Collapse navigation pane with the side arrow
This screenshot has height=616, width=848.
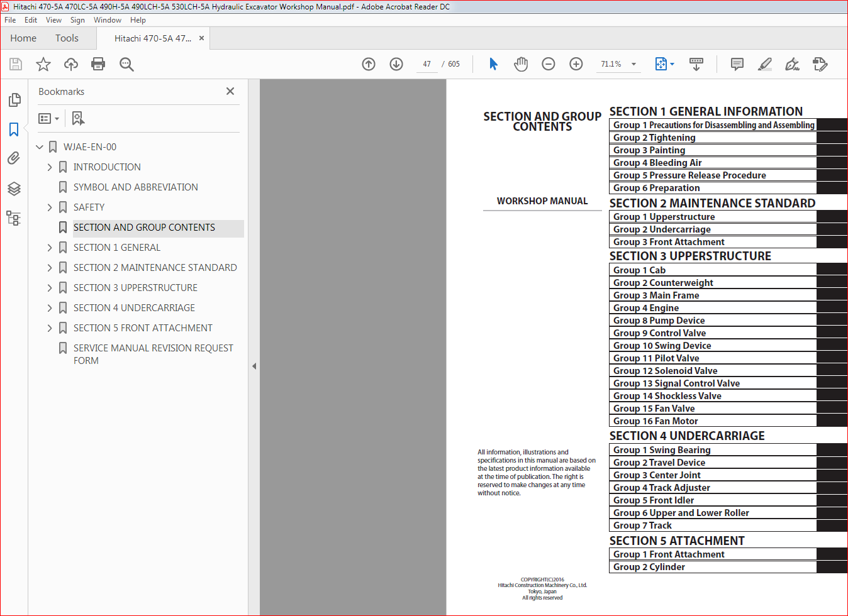(254, 366)
